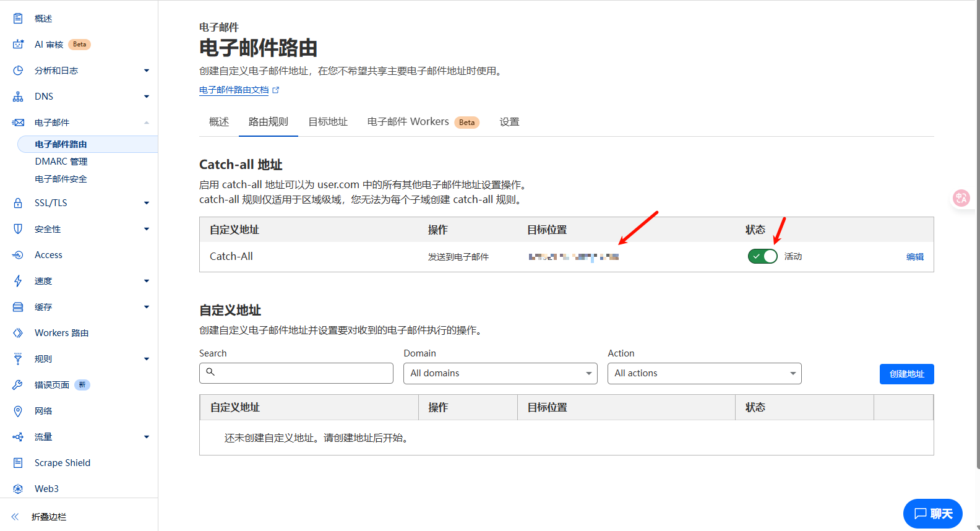Open the All actions dropdown
Viewport: 980px width, 531px height.
[704, 373]
